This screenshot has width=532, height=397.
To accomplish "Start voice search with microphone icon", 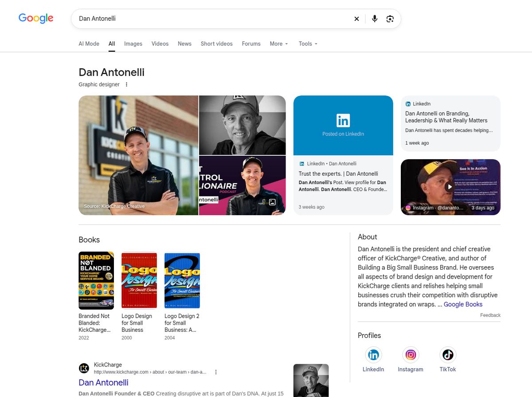I will pos(375,19).
